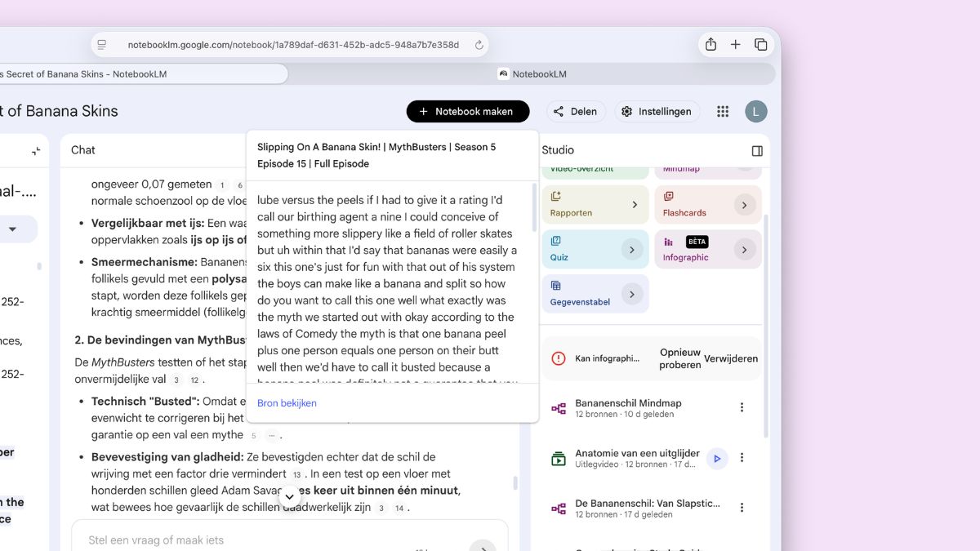Click the browser address bar URL
The image size is (980, 551).
(293, 45)
